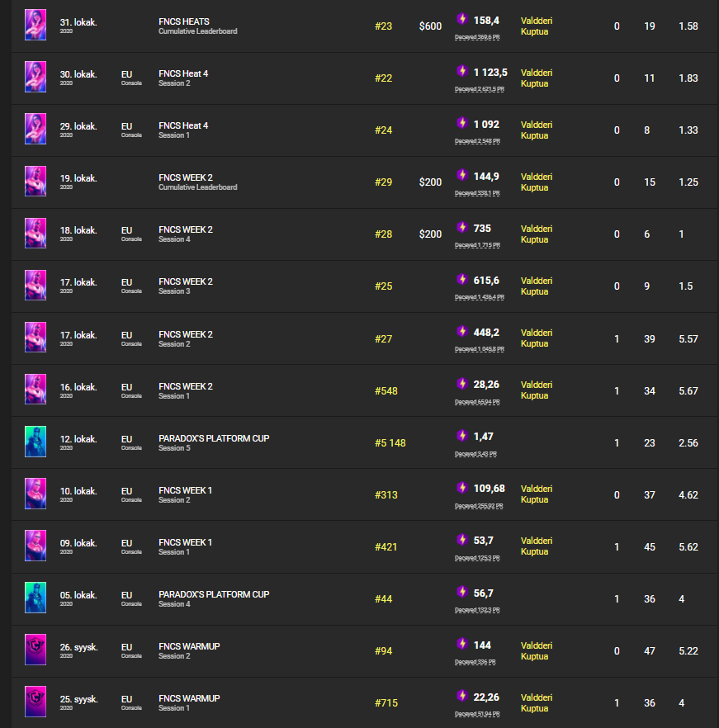Viewport: 719px width, 728px height.
Task: View the FNCS WEEK 2 Session 1 event
Action: 186,391
